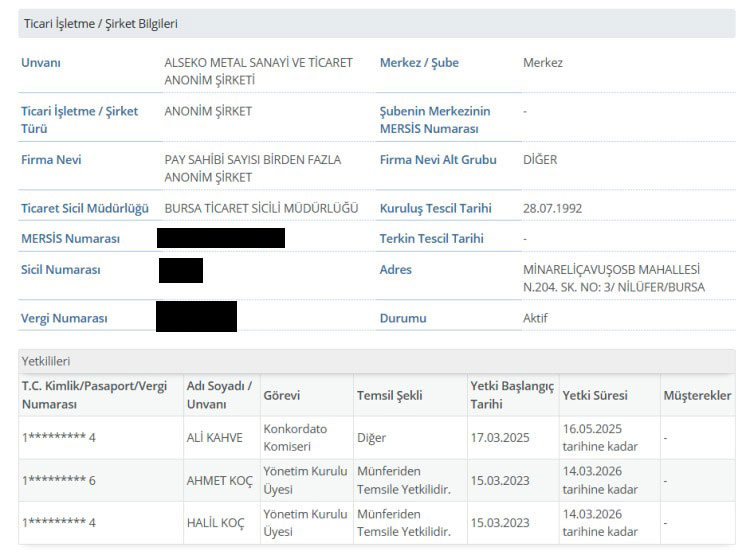This screenshot has height=555, width=750.
Task: Click the 'Müşterekler' column header
Action: 697,396
